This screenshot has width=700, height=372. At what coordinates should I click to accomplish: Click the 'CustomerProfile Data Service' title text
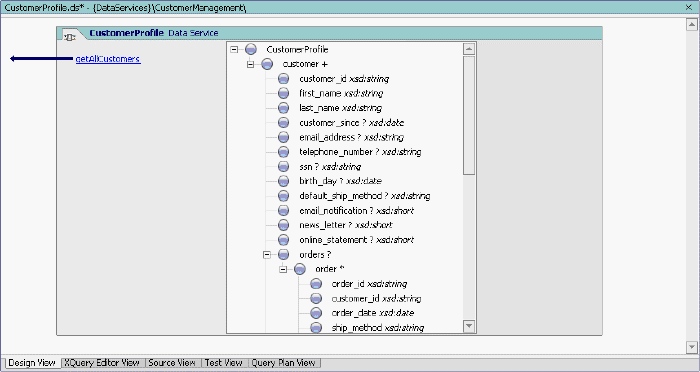(154, 33)
